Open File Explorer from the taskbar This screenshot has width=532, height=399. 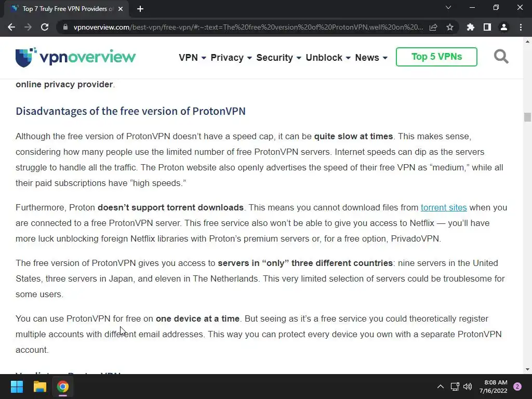pyautogui.click(x=39, y=387)
